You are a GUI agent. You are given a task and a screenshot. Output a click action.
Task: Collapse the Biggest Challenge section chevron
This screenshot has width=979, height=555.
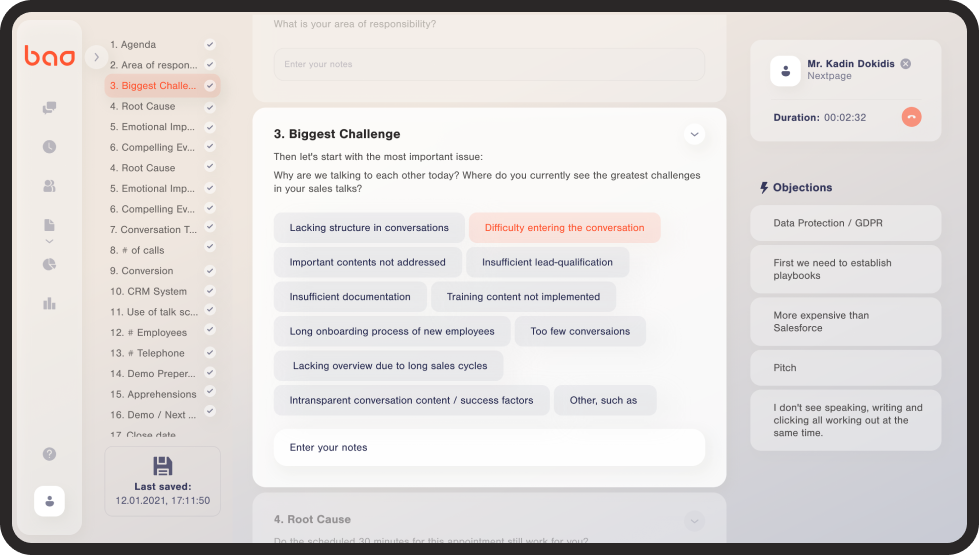[694, 134]
